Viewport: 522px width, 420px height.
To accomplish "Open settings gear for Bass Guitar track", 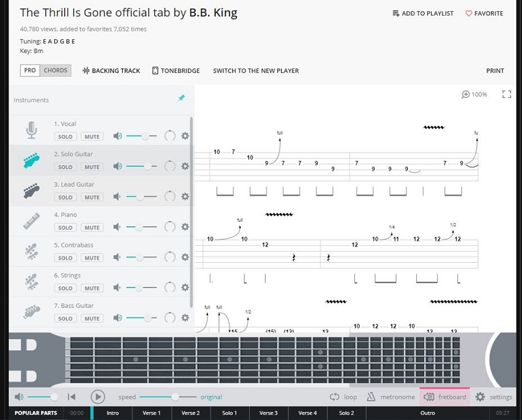I will click(185, 318).
